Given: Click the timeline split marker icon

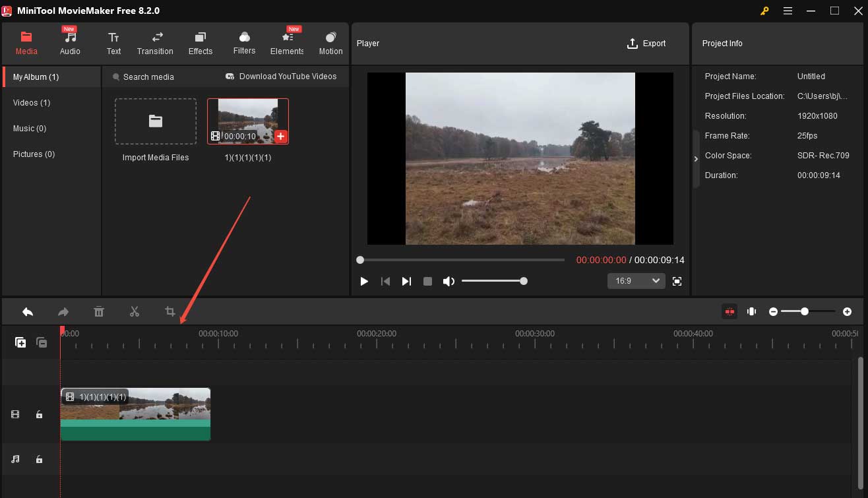Looking at the screenshot, I should [751, 311].
